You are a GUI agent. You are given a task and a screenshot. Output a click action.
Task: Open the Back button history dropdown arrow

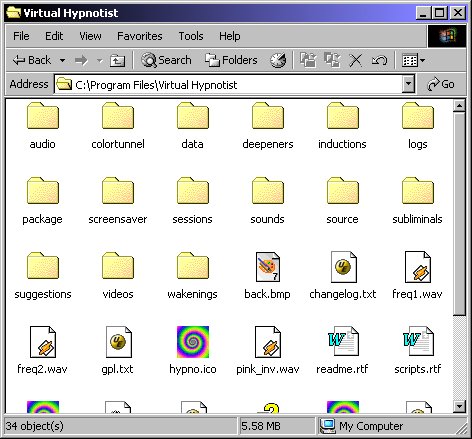pos(62,61)
